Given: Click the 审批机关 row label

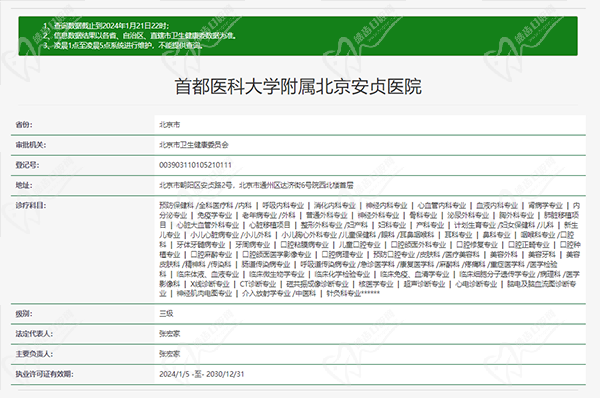Looking at the screenshot, I should click(31, 145).
